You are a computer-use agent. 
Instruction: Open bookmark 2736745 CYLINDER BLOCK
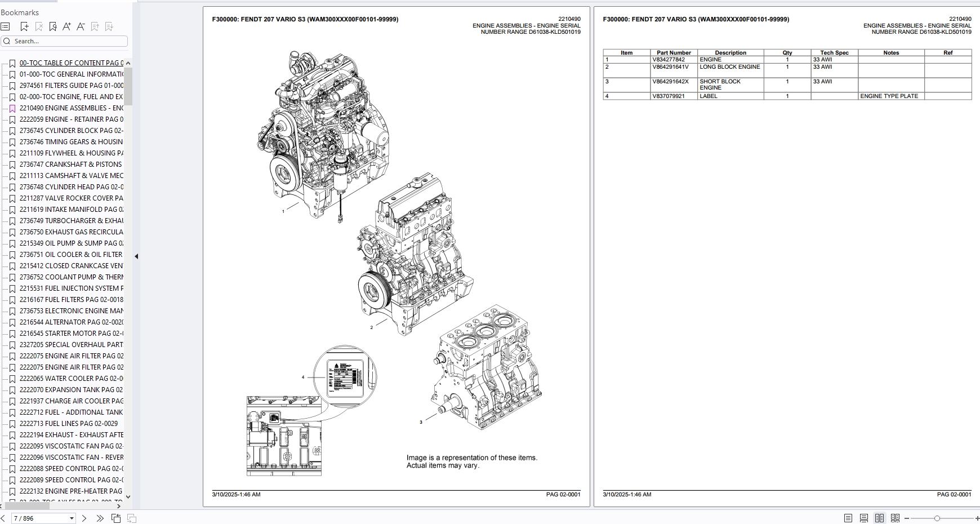click(x=71, y=131)
